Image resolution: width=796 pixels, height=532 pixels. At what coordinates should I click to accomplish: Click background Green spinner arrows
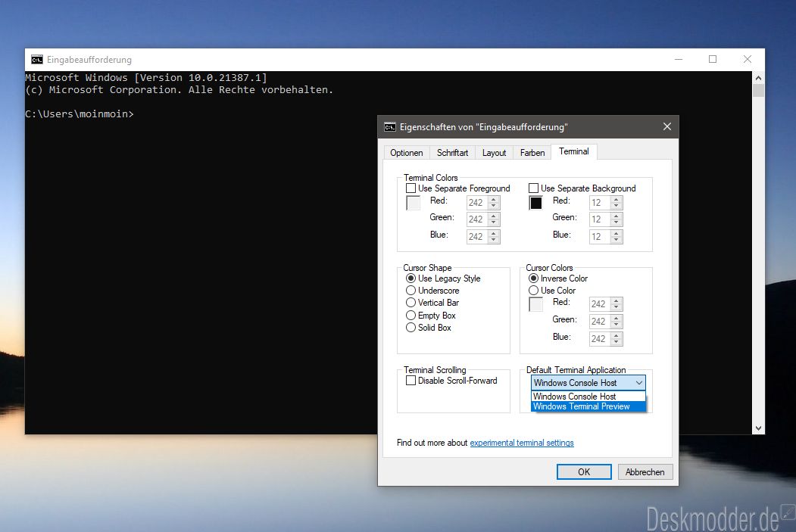click(x=617, y=219)
